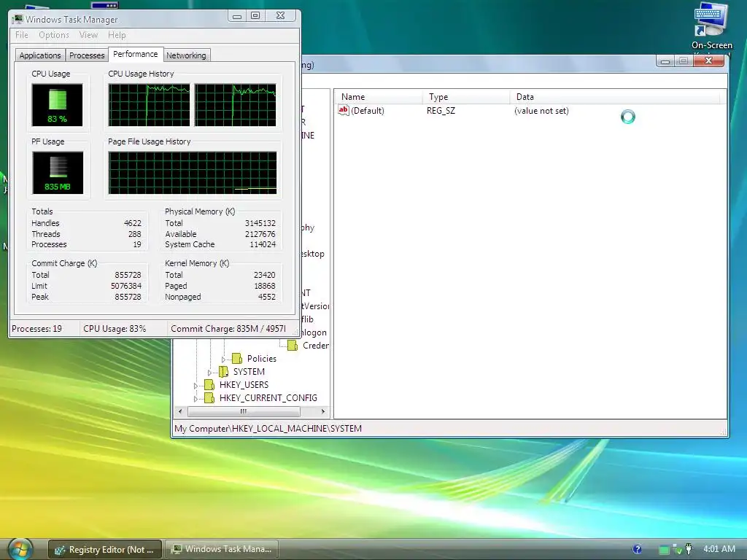Click the Creden... folder icon in tree
The width and height of the screenshot is (747, 560).
tap(293, 345)
